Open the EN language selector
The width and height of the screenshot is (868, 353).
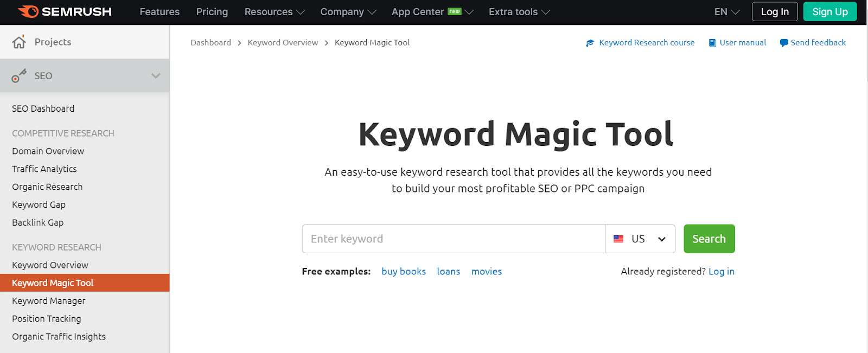727,12
